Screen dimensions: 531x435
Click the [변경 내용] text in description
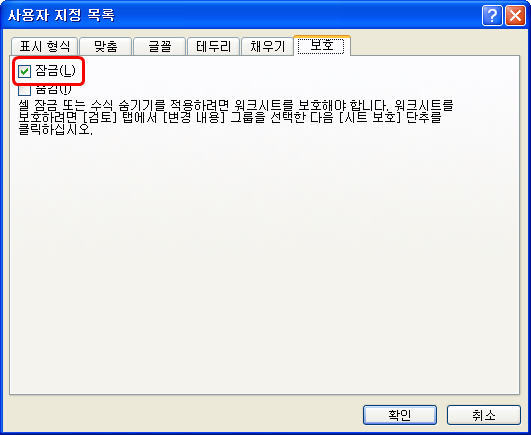tap(192, 118)
